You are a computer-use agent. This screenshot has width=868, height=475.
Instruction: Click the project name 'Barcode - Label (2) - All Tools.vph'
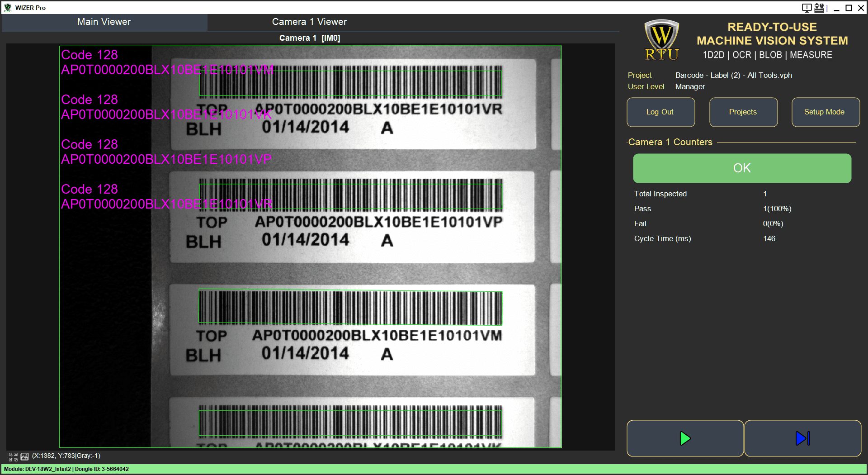733,75
